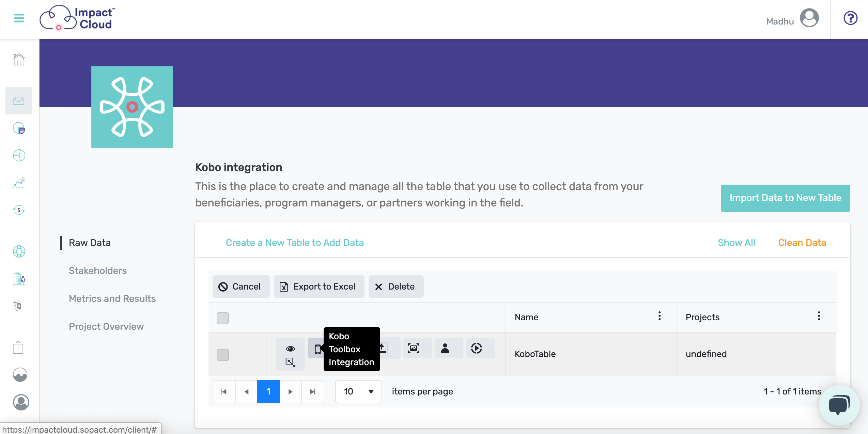
Task: Open the profile icon at sidebar bottom
Action: click(x=21, y=402)
